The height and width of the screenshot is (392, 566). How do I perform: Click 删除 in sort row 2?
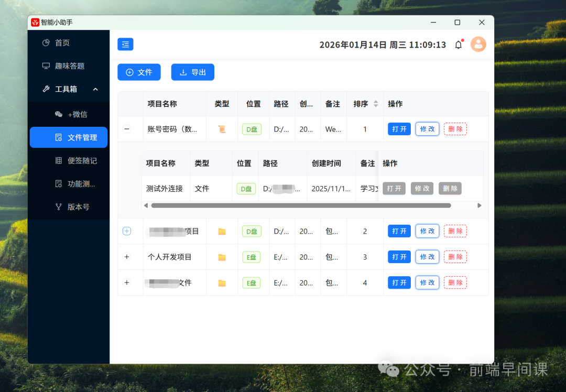[x=455, y=231]
